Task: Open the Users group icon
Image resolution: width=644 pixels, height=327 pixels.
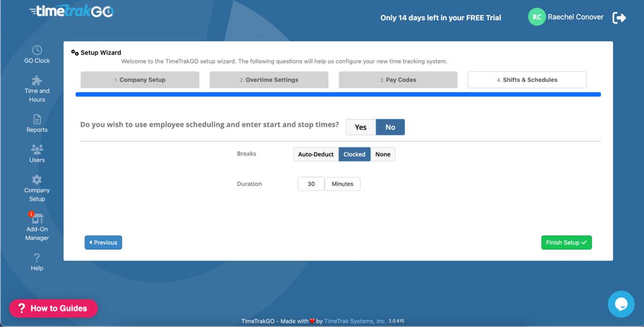Action: click(x=37, y=150)
